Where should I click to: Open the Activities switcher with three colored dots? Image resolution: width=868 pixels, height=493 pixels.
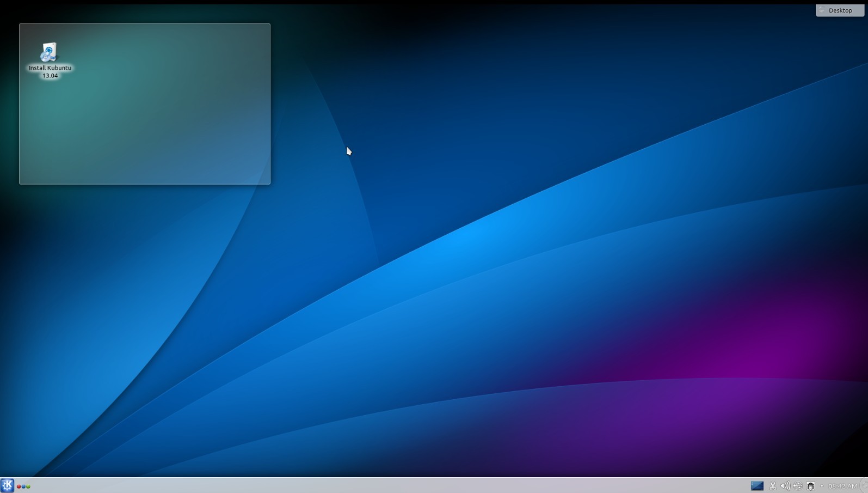pyautogui.click(x=23, y=486)
